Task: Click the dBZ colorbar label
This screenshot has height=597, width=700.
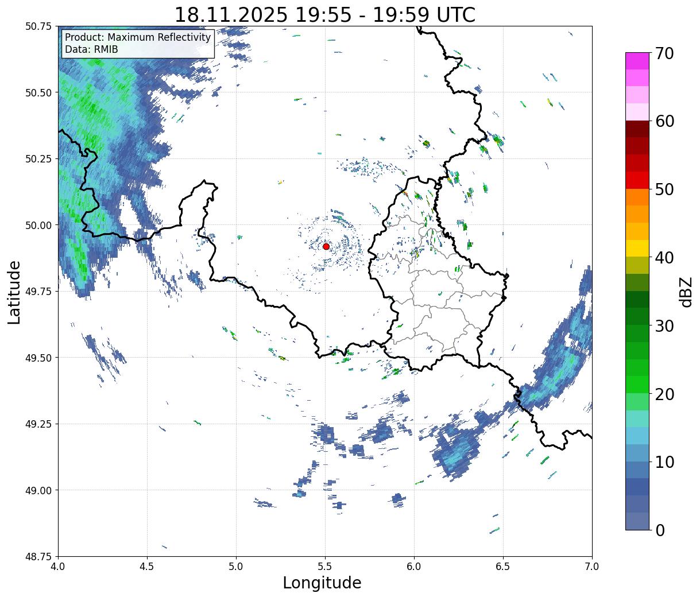Action: 686,292
